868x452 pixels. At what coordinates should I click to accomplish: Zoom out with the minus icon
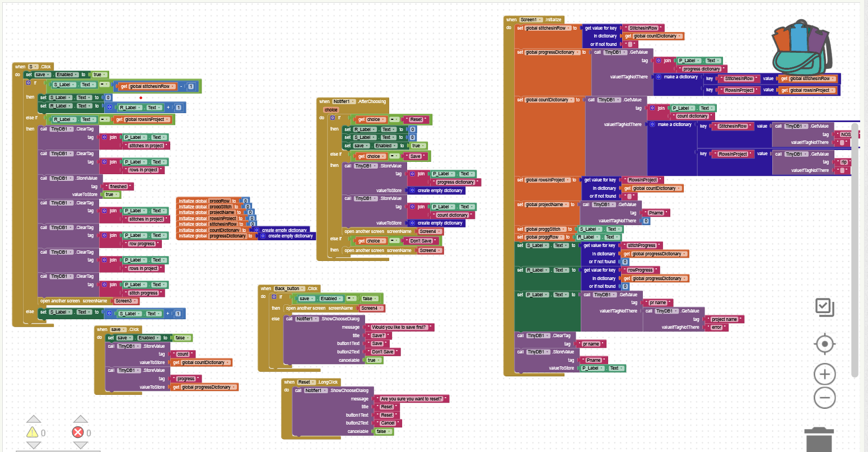[824, 398]
